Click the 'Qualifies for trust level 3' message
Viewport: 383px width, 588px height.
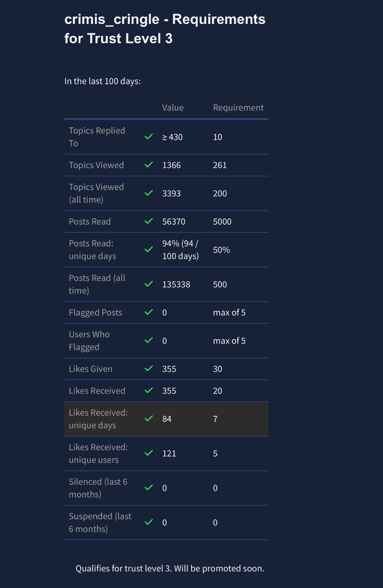point(170,568)
